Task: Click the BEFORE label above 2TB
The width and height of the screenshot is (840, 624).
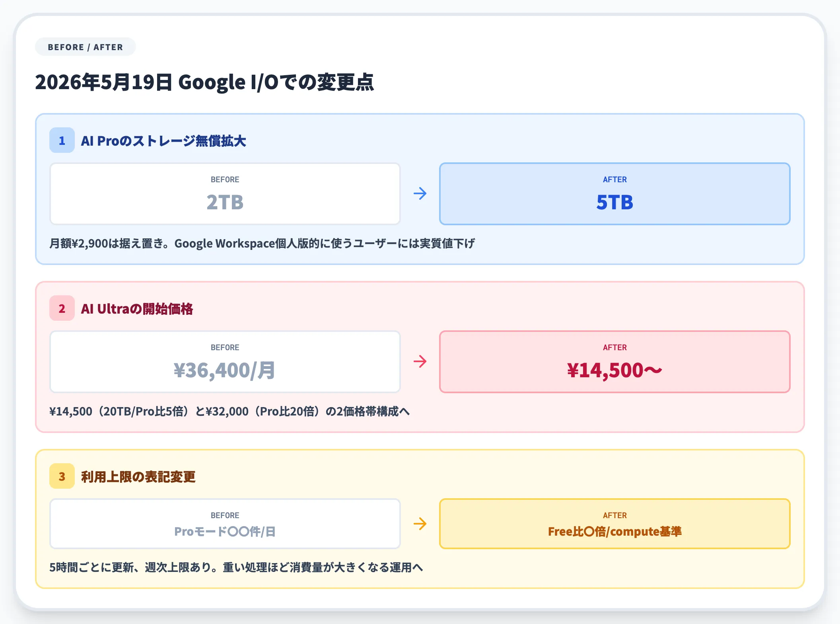Action: click(x=225, y=179)
